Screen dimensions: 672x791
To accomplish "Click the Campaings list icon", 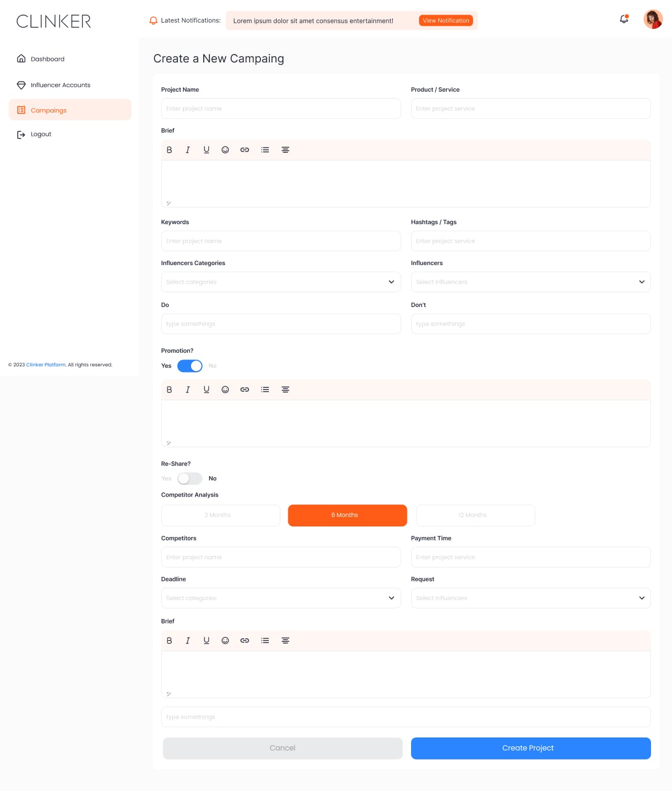I will point(22,110).
